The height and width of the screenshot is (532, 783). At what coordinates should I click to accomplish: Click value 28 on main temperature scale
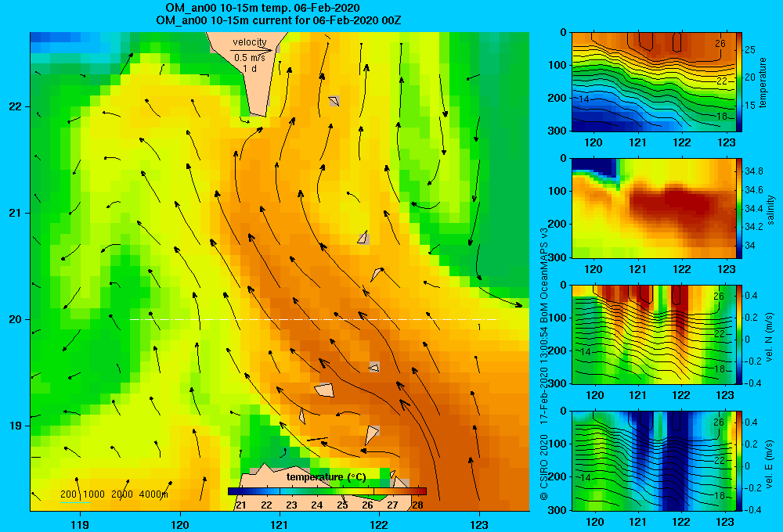click(x=417, y=505)
